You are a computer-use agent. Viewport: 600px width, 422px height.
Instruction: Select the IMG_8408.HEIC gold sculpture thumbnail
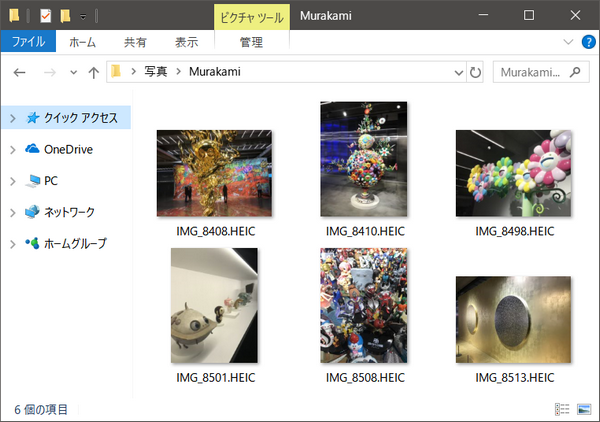(x=214, y=173)
